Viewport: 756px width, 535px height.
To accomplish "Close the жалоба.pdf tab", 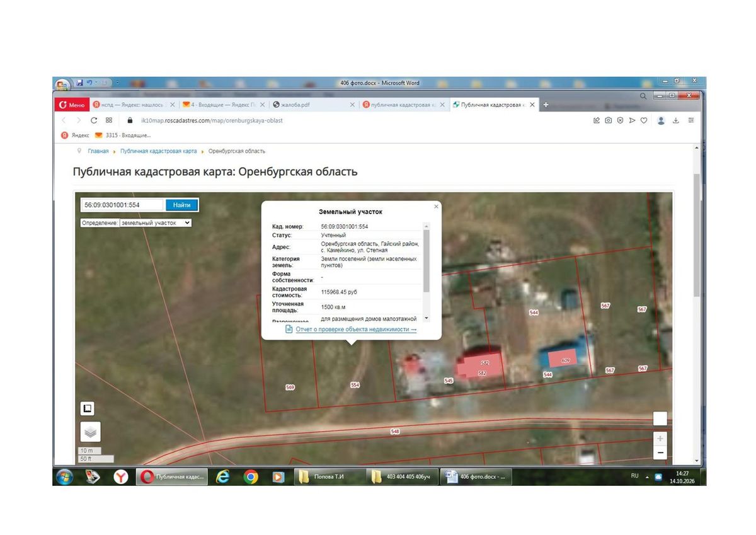I will pyautogui.click(x=352, y=105).
